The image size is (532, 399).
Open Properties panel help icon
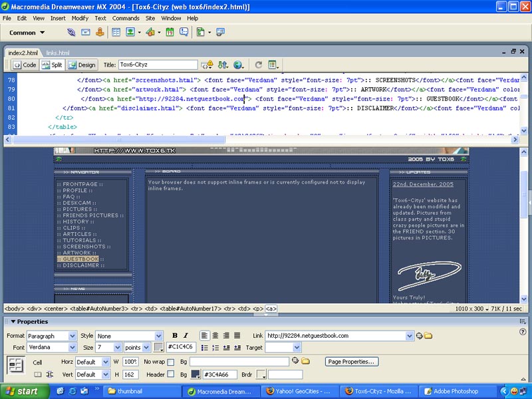pos(523,332)
